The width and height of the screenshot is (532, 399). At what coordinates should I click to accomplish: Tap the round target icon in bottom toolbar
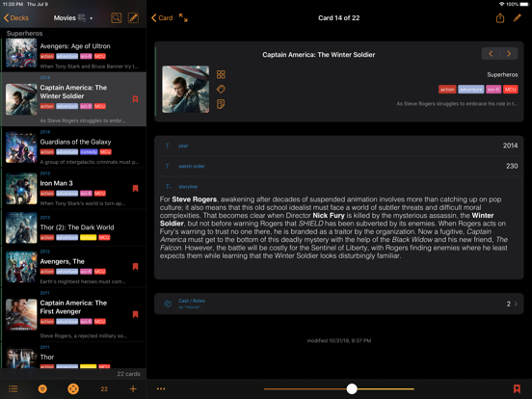click(73, 388)
